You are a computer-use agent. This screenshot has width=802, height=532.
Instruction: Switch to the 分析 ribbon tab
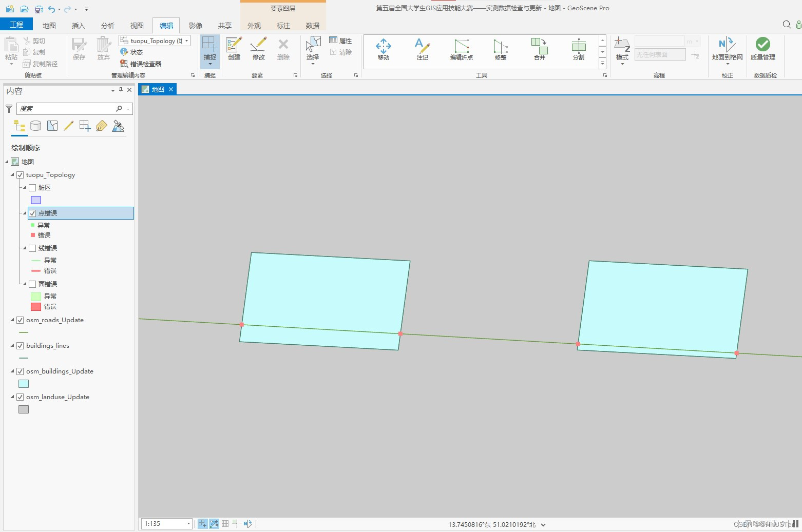click(x=108, y=25)
